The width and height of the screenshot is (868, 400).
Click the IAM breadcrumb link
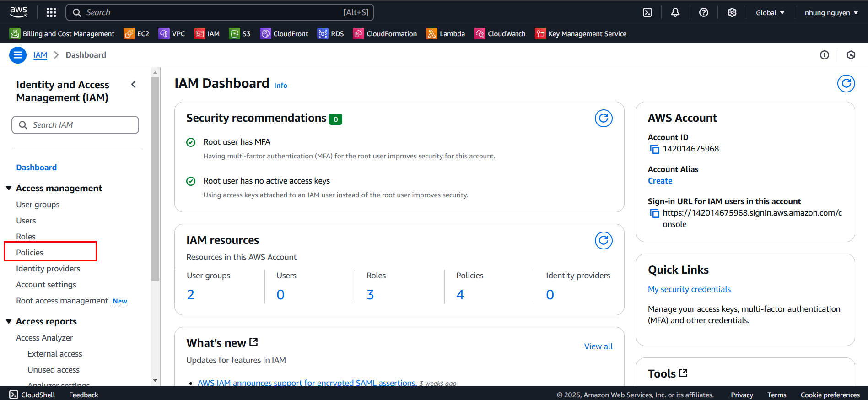point(40,55)
